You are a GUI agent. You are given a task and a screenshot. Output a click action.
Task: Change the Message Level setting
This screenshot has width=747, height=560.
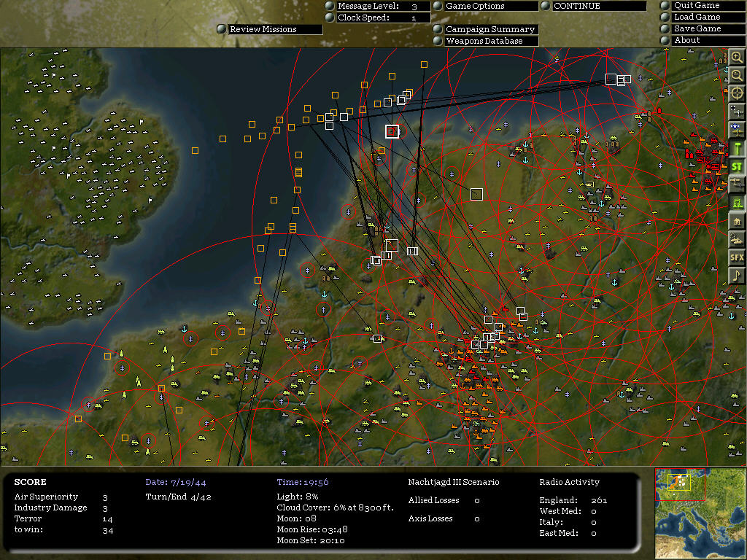coord(383,6)
